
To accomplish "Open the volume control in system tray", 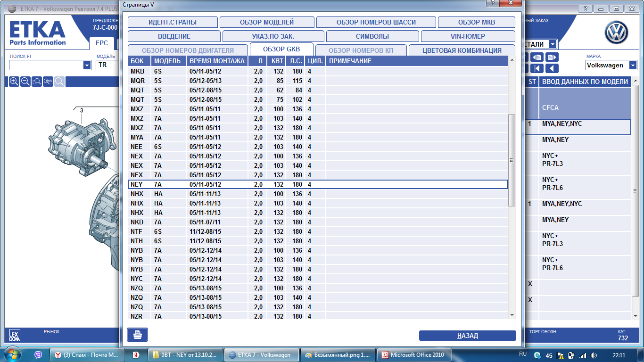I will pos(594,355).
